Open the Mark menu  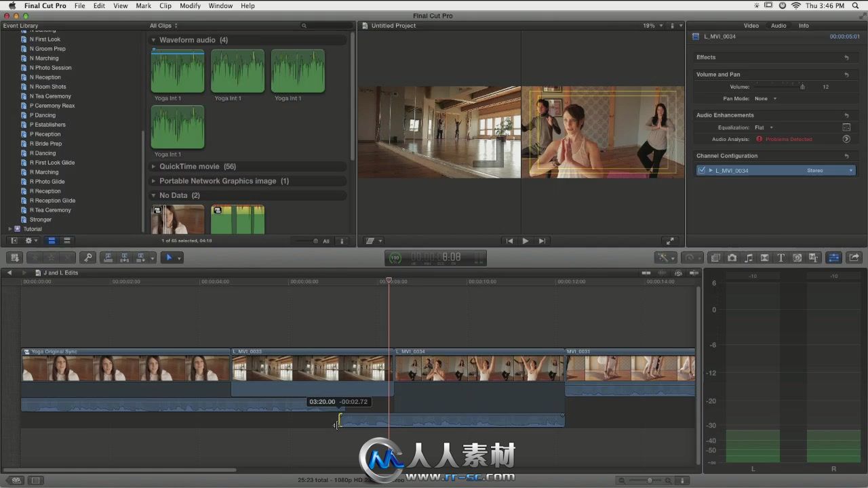[x=143, y=5]
